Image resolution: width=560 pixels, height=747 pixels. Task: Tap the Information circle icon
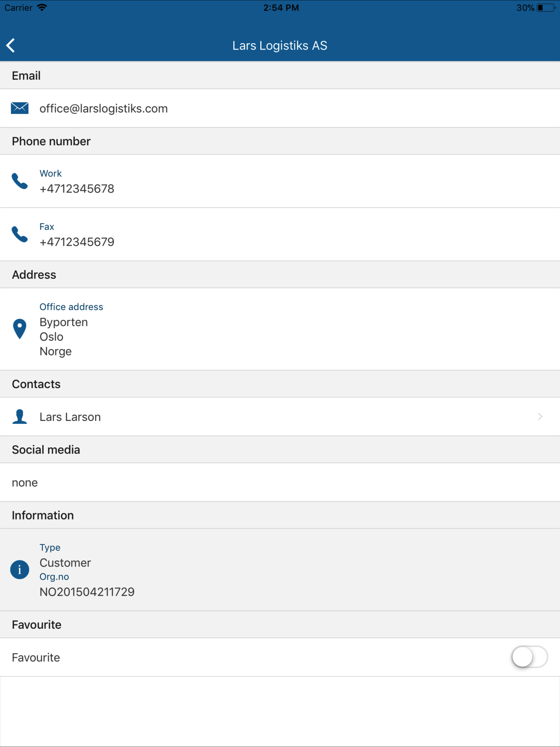(20, 570)
